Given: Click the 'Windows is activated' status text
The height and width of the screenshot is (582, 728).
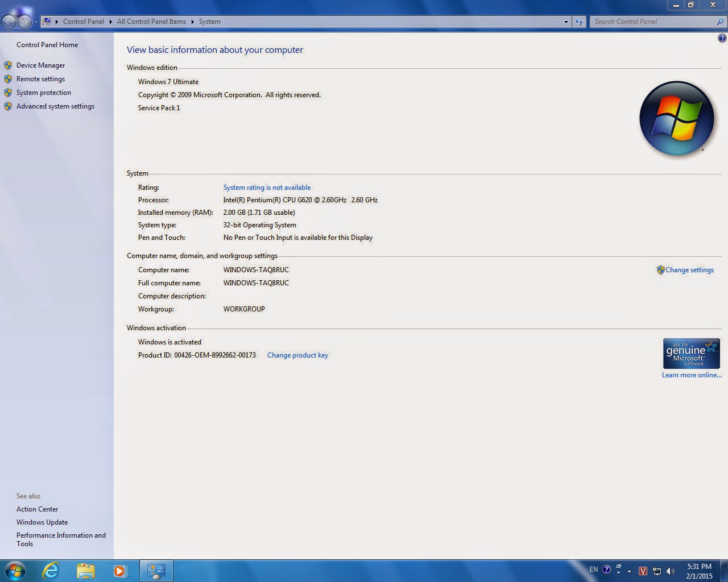Looking at the screenshot, I should pyautogui.click(x=169, y=342).
